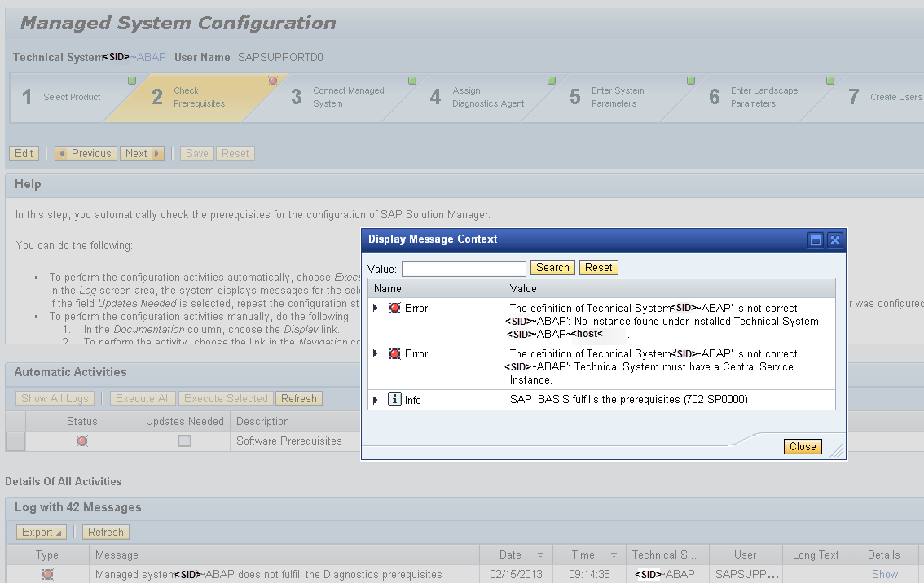This screenshot has height=583, width=924.
Task: Select the Name column header
Action: [x=435, y=288]
